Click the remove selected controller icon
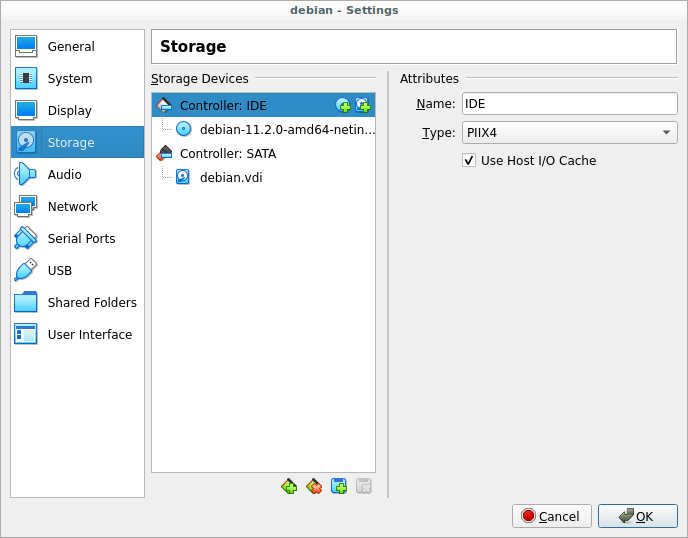 pos(314,487)
